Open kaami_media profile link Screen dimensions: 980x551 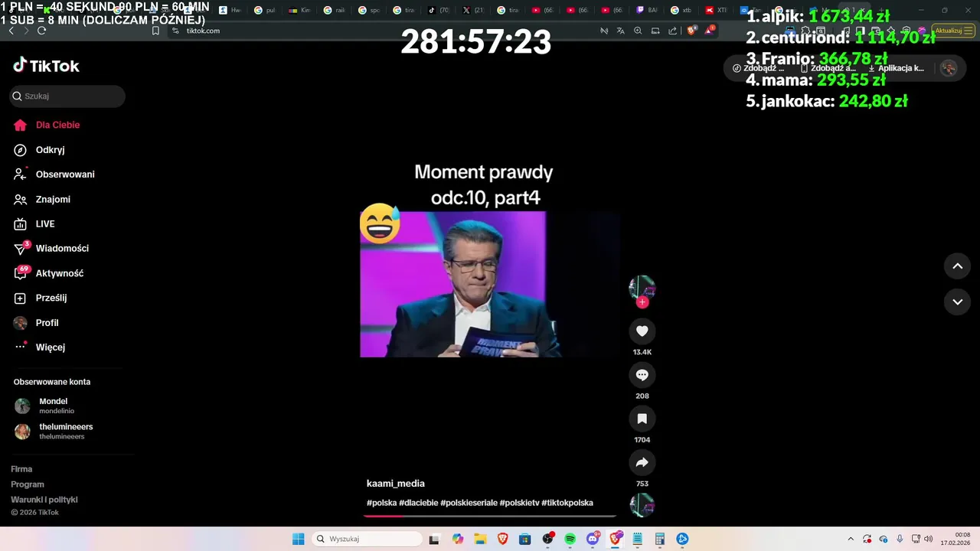396,484
